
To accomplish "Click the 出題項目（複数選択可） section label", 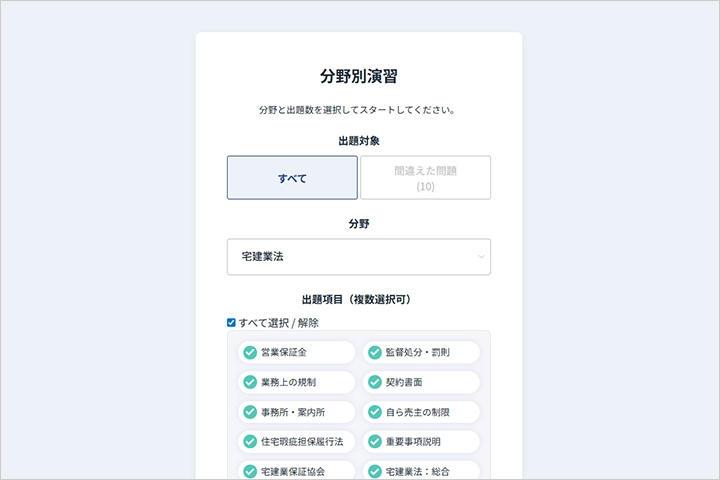I will point(359,299).
